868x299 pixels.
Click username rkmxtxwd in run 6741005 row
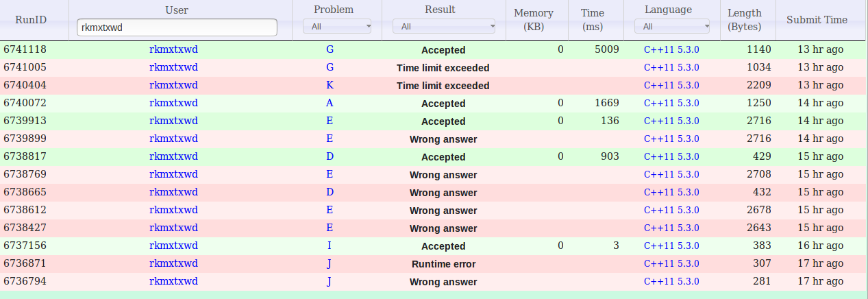[x=173, y=67]
